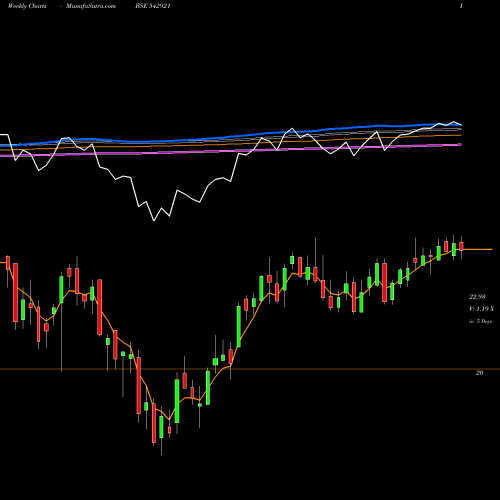The height and width of the screenshot is (500, 500).
Task: Click the 20 price axis label
Action: [x=479, y=373]
